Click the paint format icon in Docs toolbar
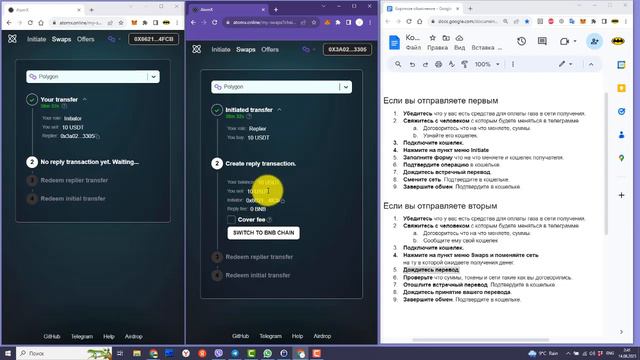Viewport: 640px width, 360px height. point(464,64)
